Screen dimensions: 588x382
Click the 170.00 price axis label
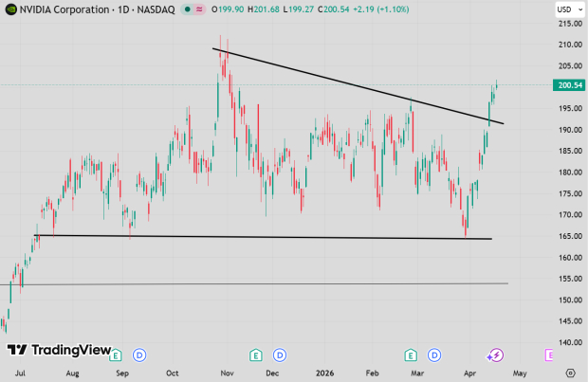[x=570, y=215]
